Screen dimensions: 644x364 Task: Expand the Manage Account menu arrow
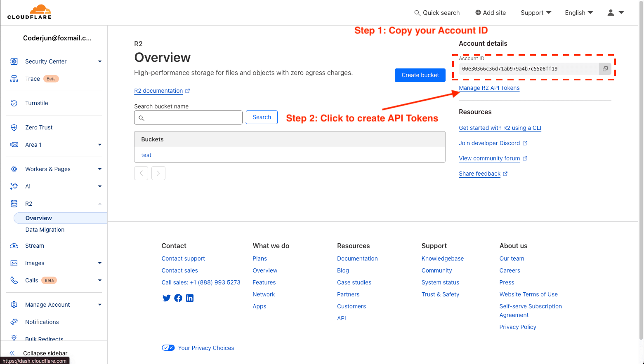[100, 305]
